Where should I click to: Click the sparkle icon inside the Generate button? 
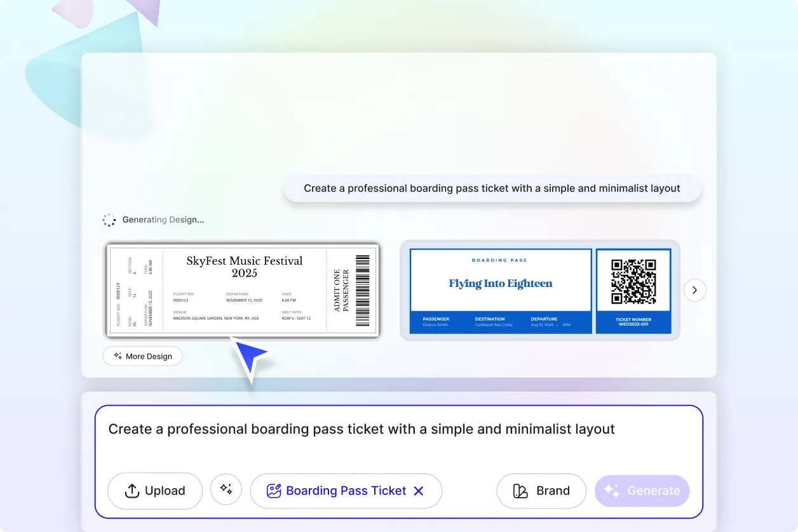[x=612, y=490]
